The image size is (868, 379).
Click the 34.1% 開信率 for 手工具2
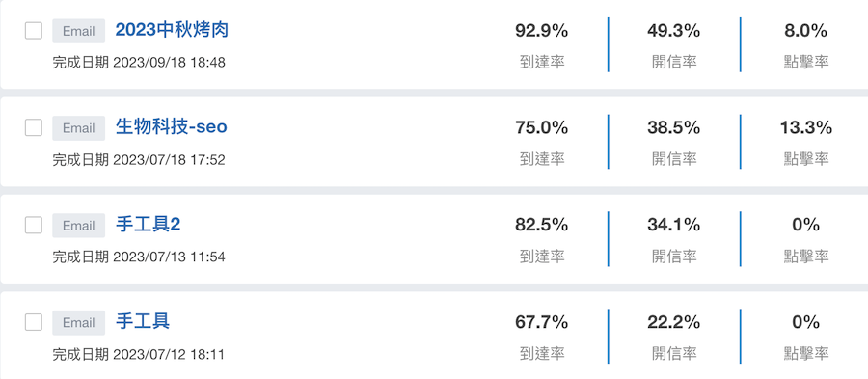tap(674, 225)
